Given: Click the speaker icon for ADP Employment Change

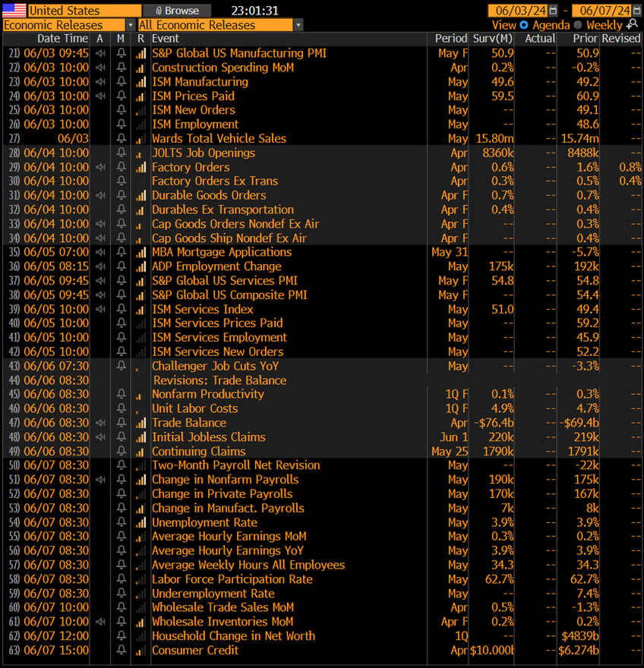Looking at the screenshot, I should click(x=100, y=266).
